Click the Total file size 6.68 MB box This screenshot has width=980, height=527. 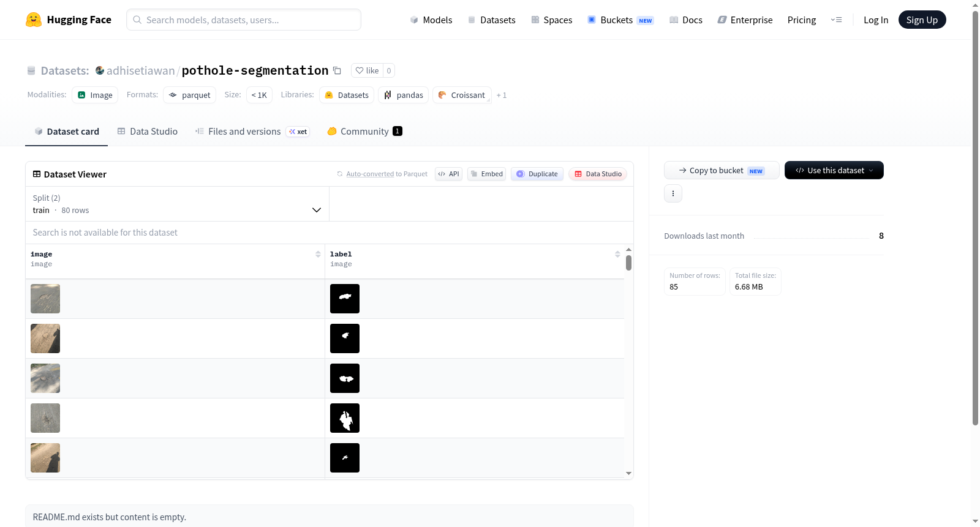coord(755,282)
